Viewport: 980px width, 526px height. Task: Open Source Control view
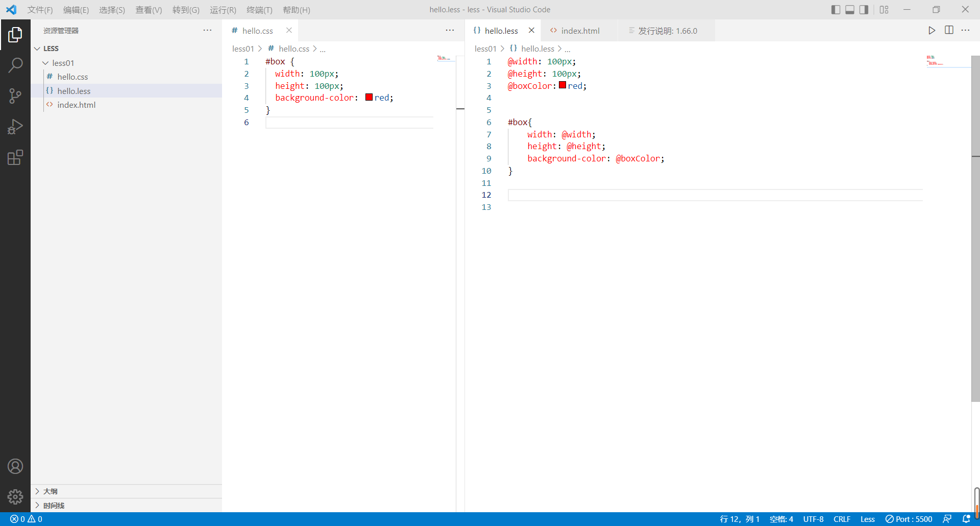click(x=15, y=96)
